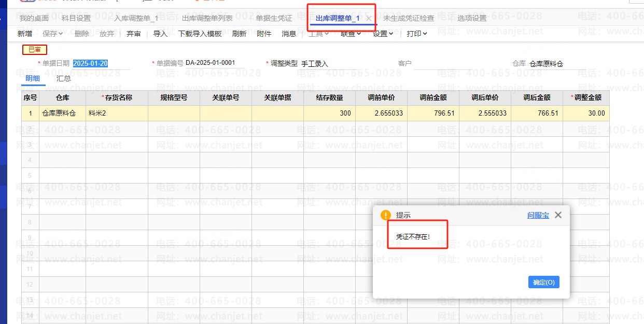
Task: Close the 出库调整单_1 tab
Action: click(369, 18)
